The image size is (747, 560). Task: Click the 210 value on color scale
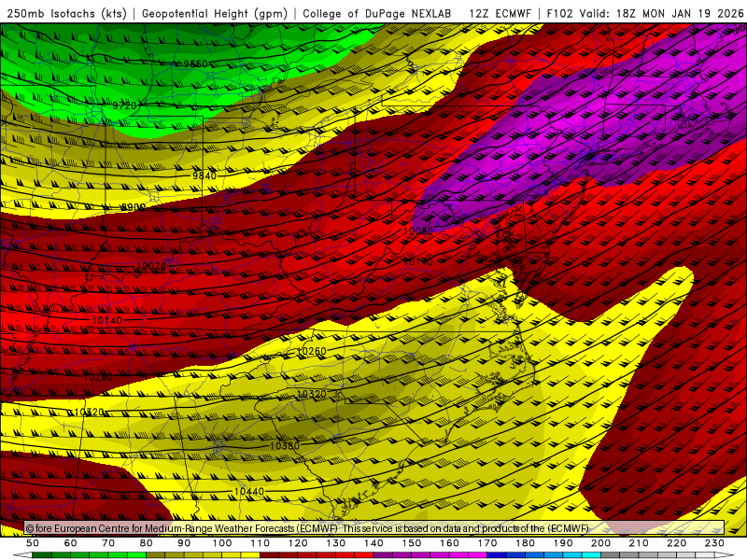coord(639,543)
